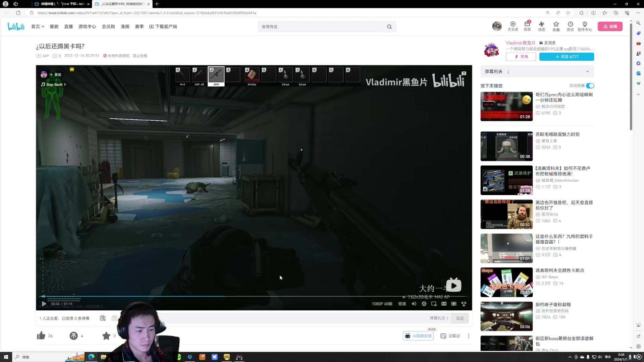644x362 pixels.
Task: Open uploader name Vladimir黑鱼片
Action: (521, 43)
